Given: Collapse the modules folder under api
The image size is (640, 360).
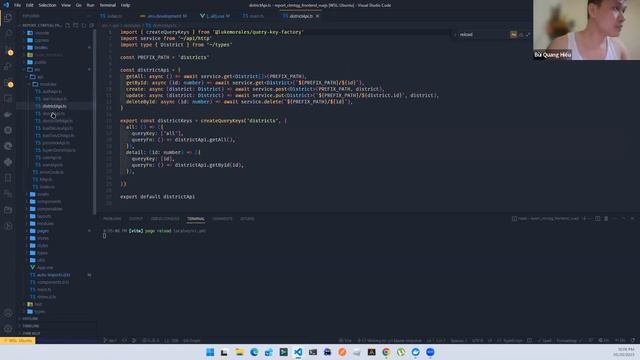Looking at the screenshot, I should click(48, 84).
